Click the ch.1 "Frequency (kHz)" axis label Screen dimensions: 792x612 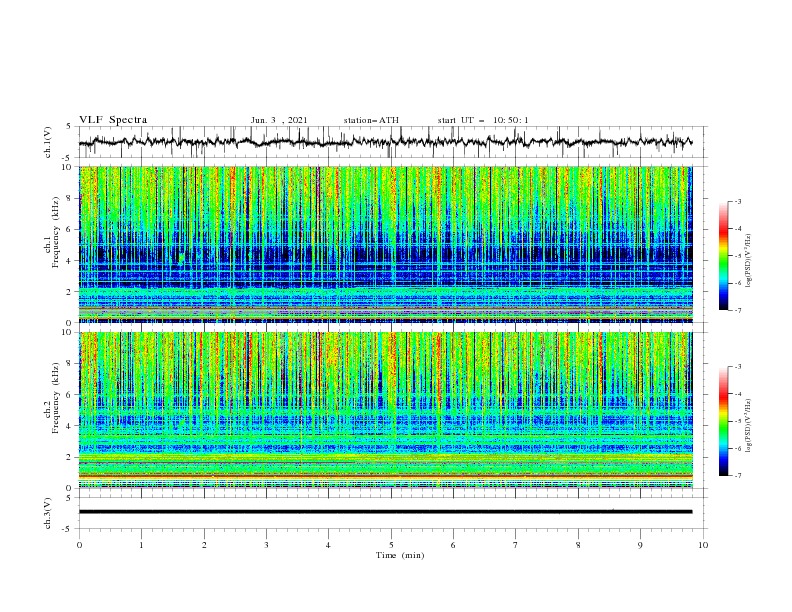(56, 232)
